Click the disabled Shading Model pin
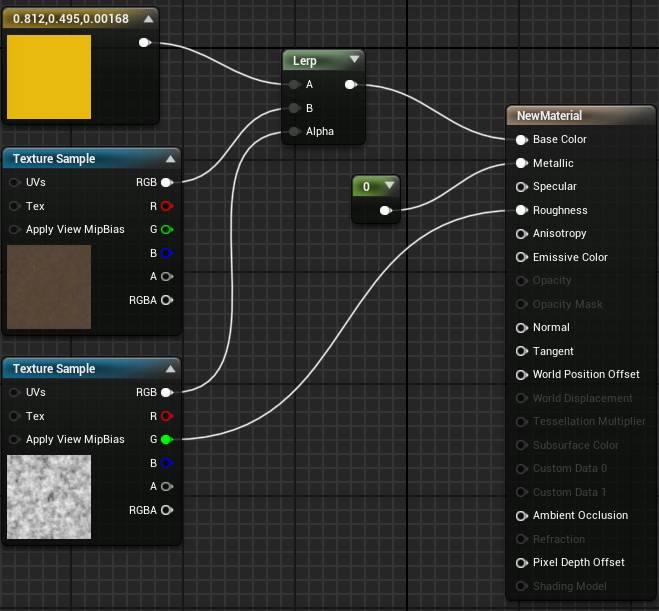Screen dimensions: 659x611 tap(522, 586)
